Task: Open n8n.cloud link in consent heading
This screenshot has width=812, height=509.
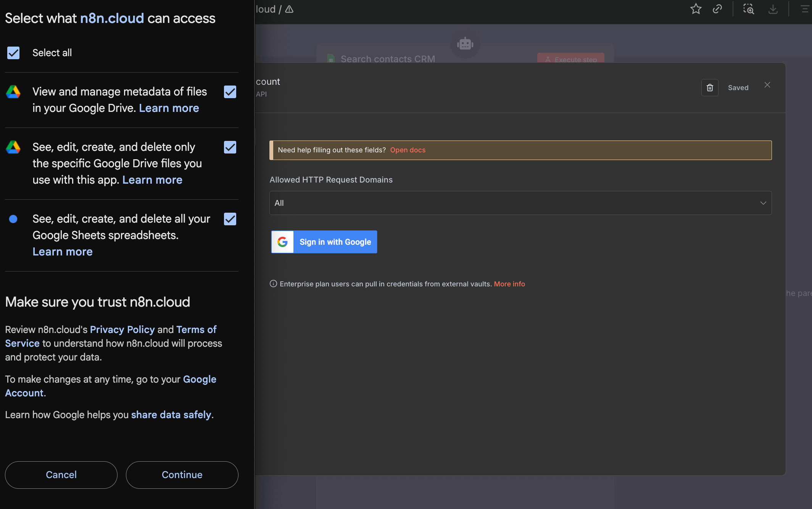Action: (x=112, y=18)
